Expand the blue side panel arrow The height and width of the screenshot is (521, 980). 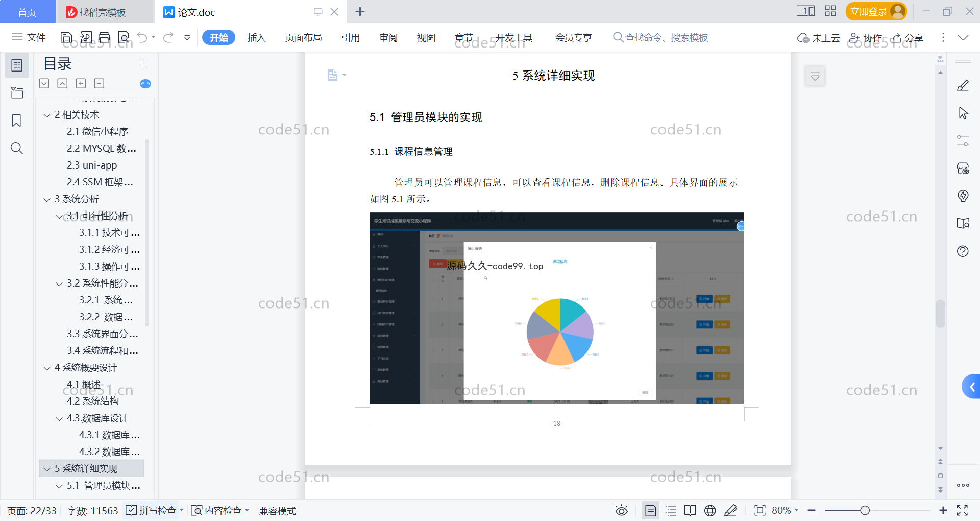971,387
